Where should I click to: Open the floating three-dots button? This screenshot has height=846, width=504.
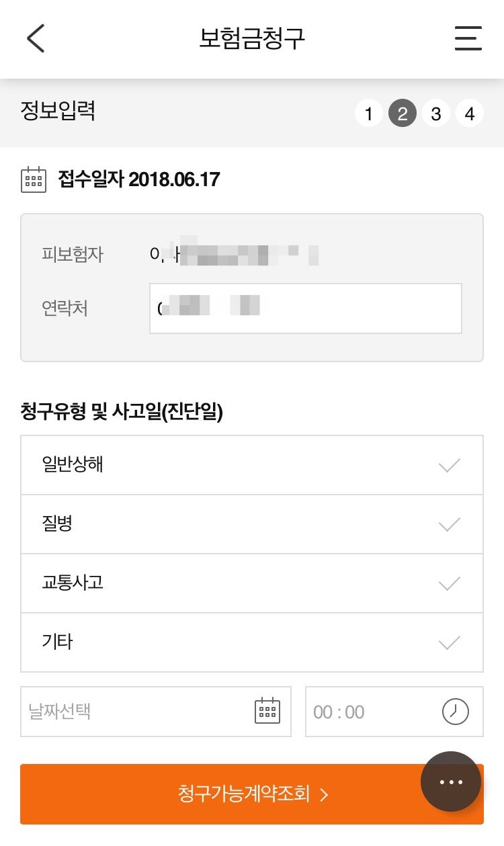point(451,781)
